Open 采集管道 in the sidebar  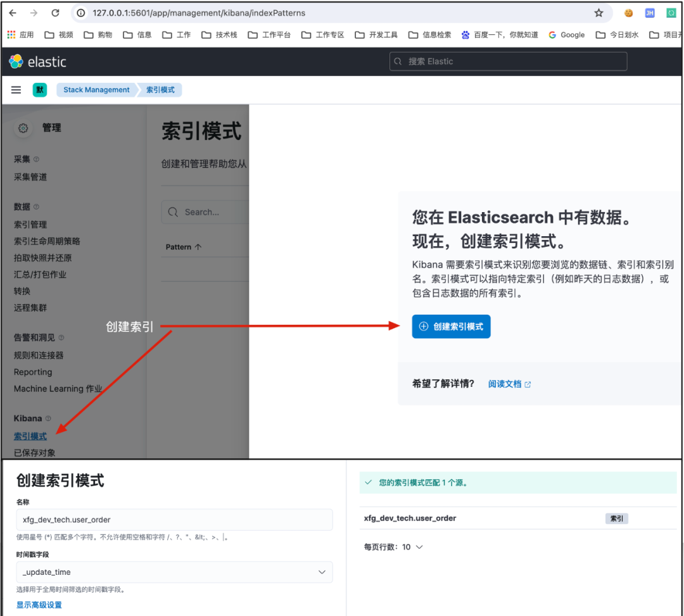30,177
